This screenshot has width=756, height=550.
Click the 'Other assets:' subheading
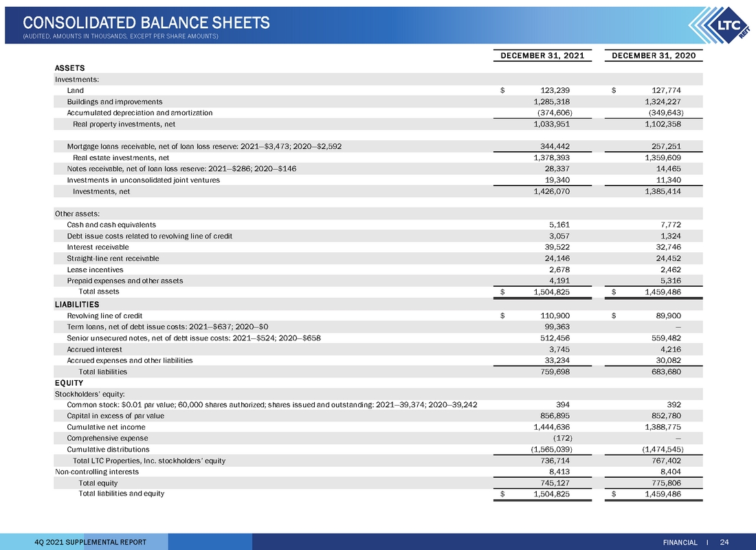coord(77,214)
